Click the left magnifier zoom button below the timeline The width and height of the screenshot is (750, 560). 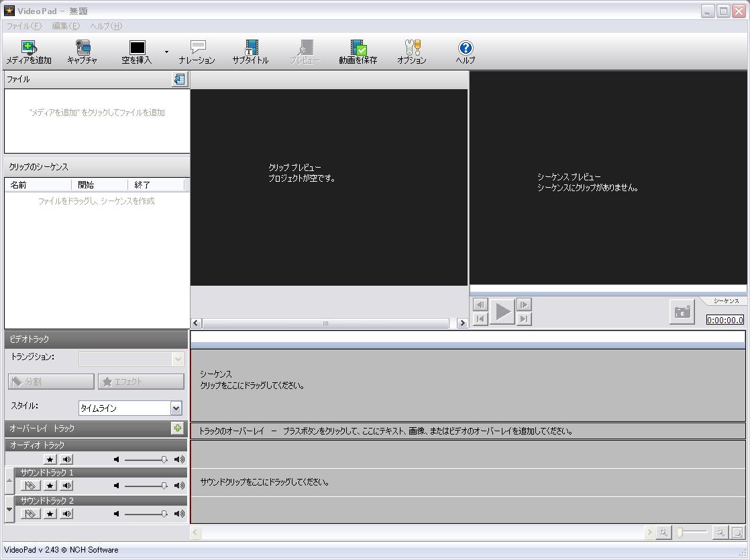pos(663,533)
